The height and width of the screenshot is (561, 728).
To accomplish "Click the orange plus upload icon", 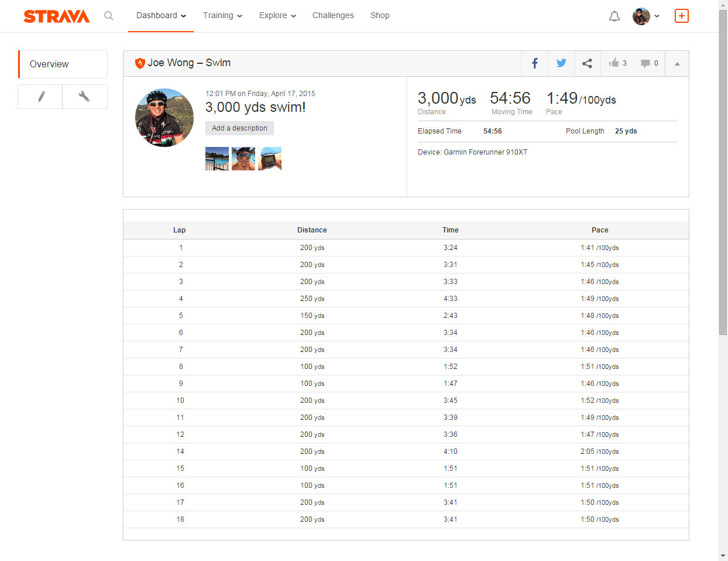I will click(682, 16).
